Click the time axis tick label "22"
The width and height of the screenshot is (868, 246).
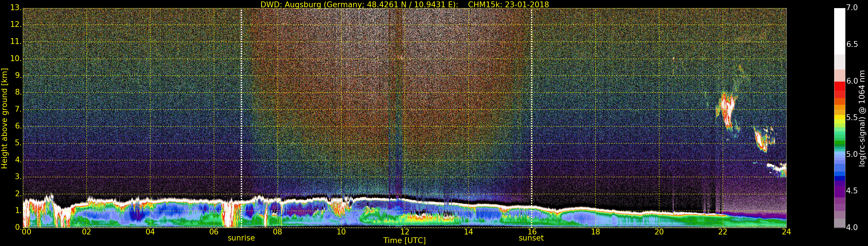(x=723, y=232)
